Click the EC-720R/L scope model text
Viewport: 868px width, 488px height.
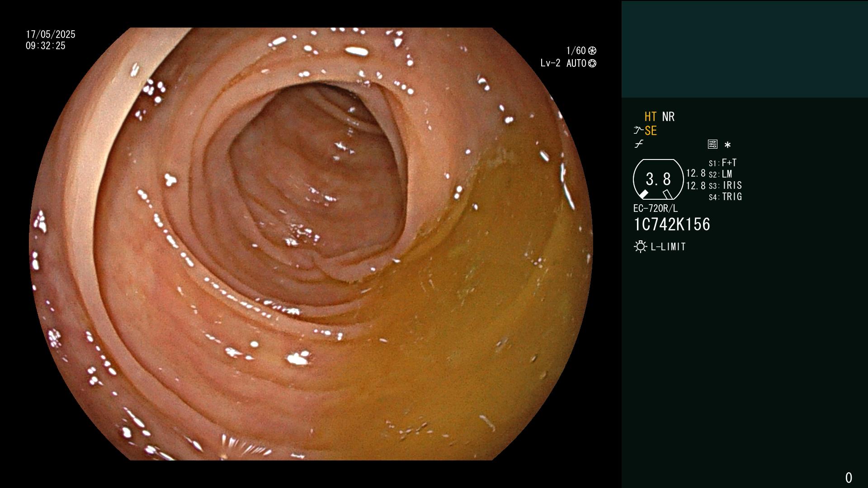(656, 208)
